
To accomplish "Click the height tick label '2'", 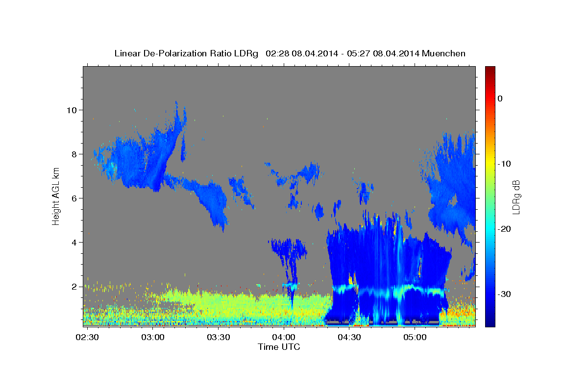I will (74, 286).
